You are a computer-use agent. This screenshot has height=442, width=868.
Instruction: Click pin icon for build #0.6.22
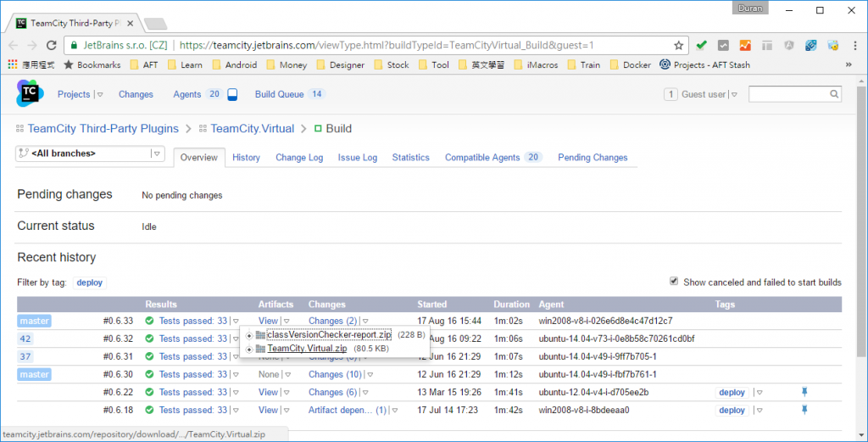(804, 392)
